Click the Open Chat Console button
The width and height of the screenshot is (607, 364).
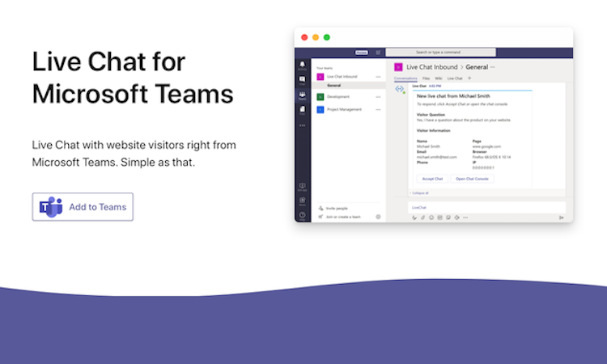pos(472,179)
